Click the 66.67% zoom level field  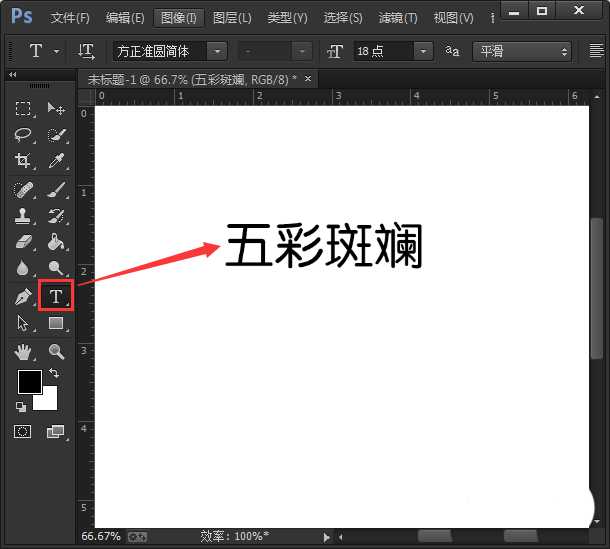(100, 536)
